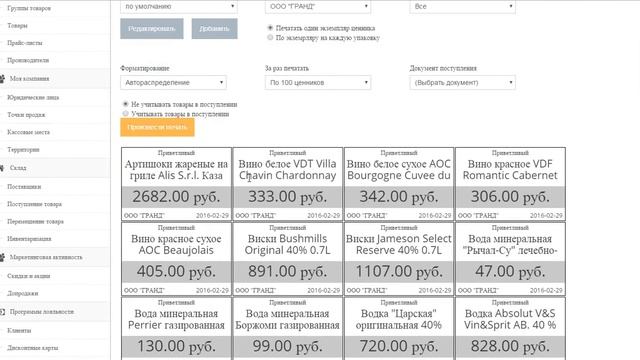Go to Поступление товара
The width and height of the screenshot is (640, 360).
tap(35, 204)
